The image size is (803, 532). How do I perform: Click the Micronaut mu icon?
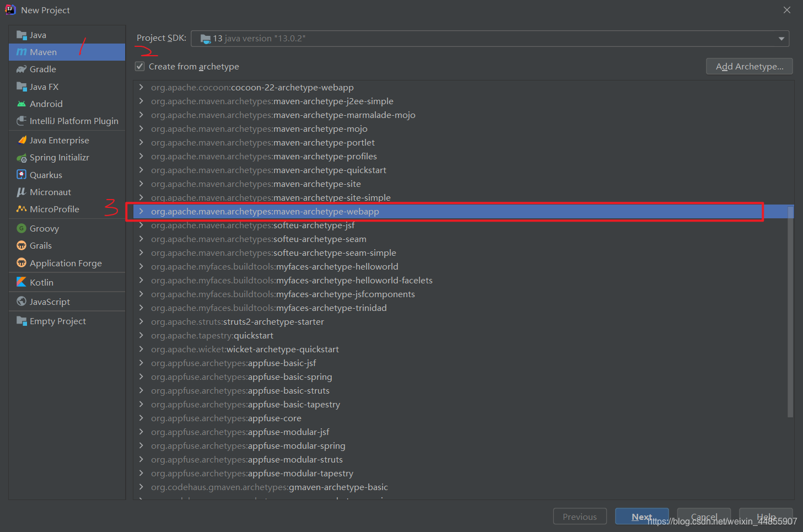pyautogui.click(x=21, y=192)
